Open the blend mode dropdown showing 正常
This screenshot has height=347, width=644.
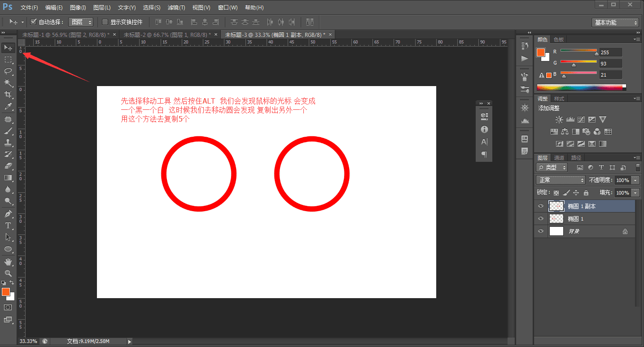560,180
